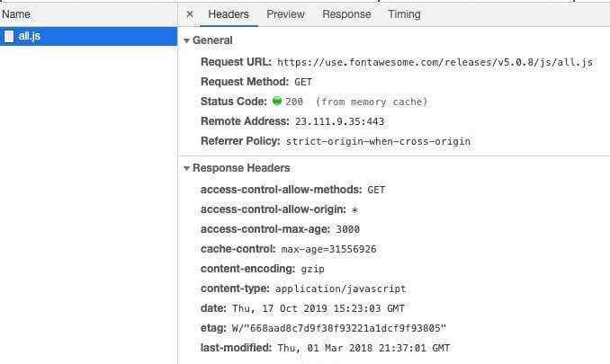Open the Preview tab

(285, 14)
